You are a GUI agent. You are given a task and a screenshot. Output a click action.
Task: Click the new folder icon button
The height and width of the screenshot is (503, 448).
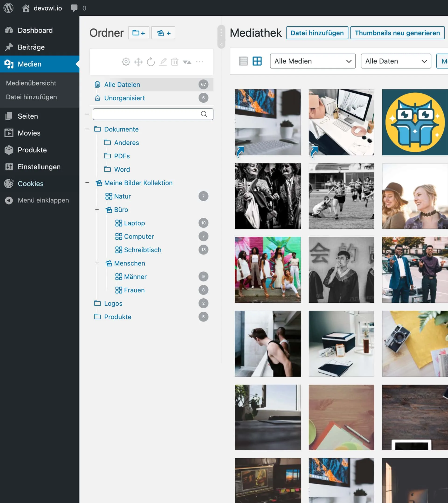point(139,33)
